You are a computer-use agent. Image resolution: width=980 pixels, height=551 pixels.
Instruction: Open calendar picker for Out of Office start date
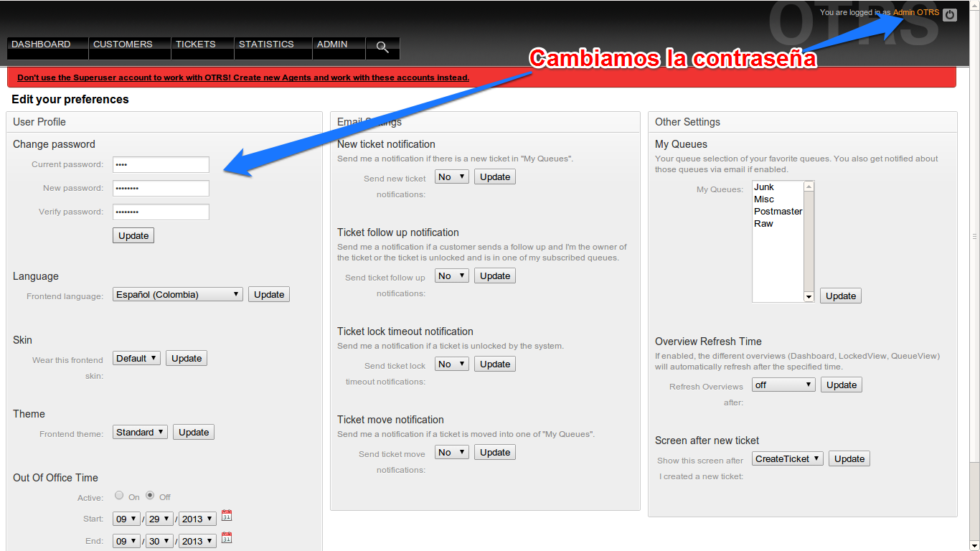[x=226, y=515]
